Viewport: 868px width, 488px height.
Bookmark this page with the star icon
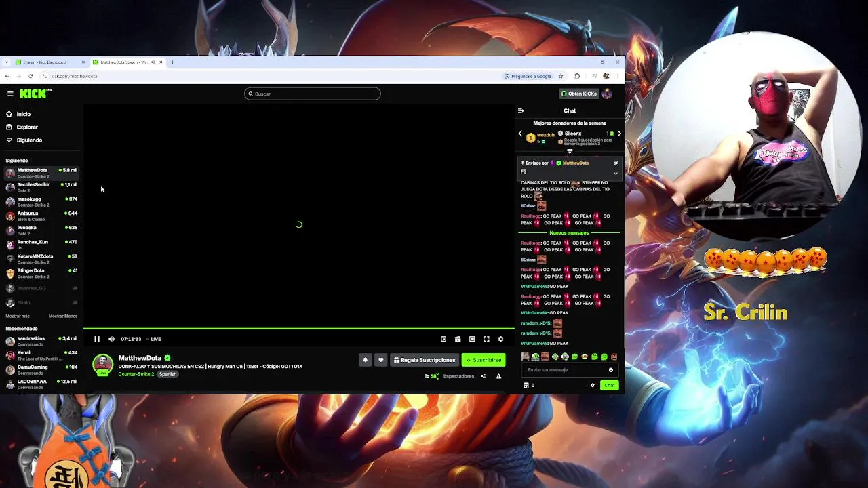pyautogui.click(x=561, y=76)
